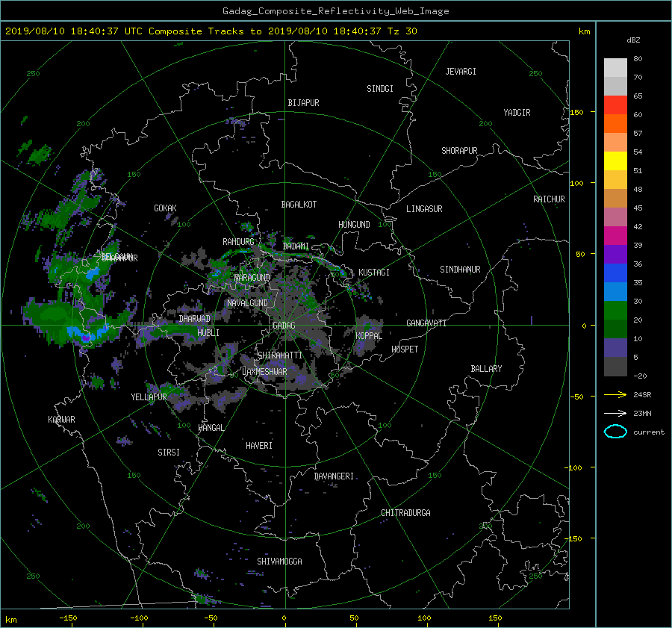The height and width of the screenshot is (628, 672).
Task: Click the HOSPET city label
Action: (x=405, y=349)
